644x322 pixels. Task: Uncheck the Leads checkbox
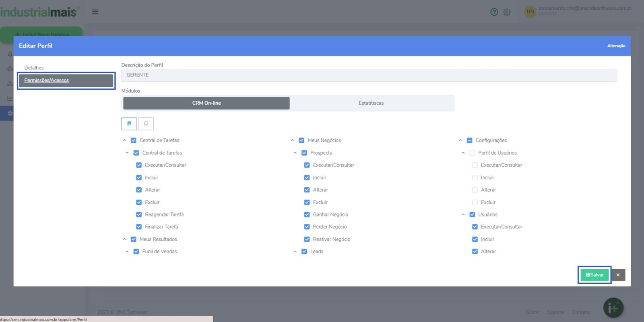click(304, 252)
